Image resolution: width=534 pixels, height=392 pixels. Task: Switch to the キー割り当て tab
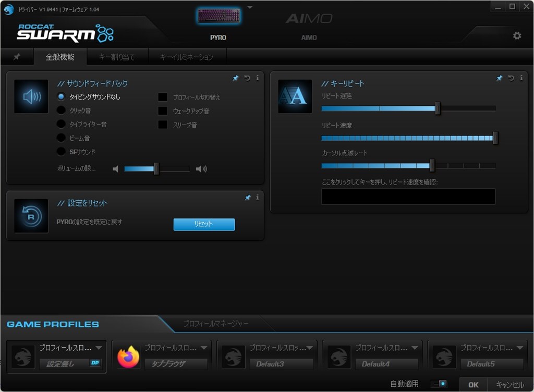tap(117, 57)
